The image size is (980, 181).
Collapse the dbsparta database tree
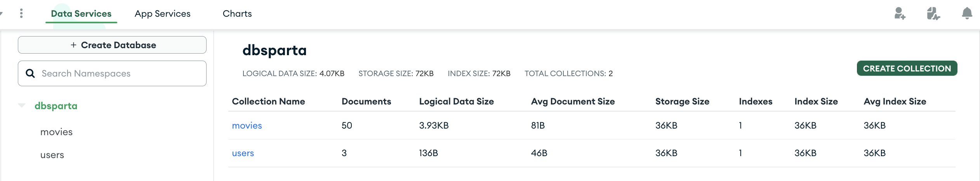(22, 105)
